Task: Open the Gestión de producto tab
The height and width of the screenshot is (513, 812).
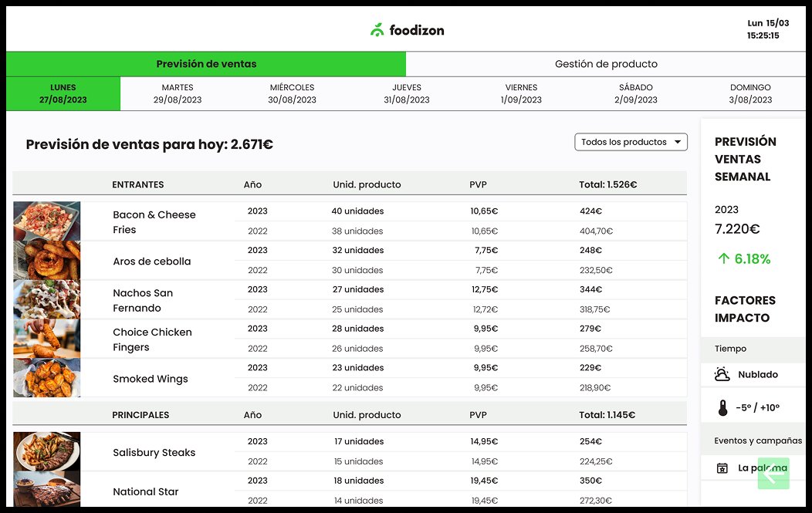Action: [606, 64]
